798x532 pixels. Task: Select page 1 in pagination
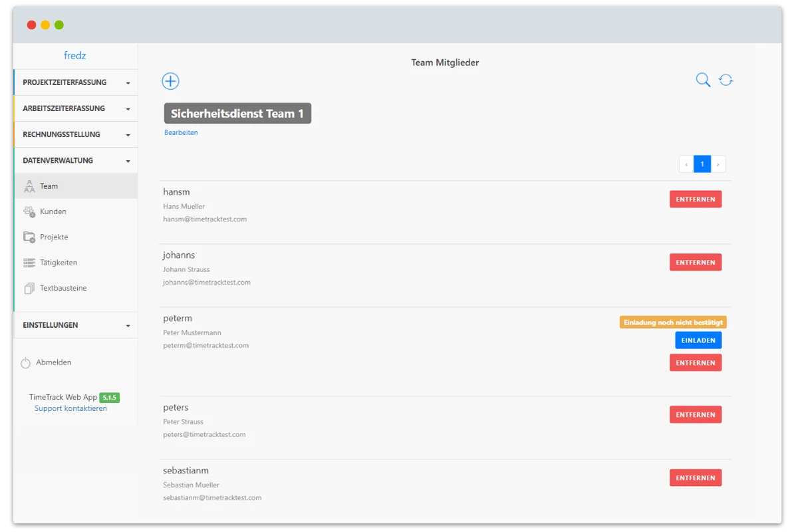pyautogui.click(x=702, y=164)
